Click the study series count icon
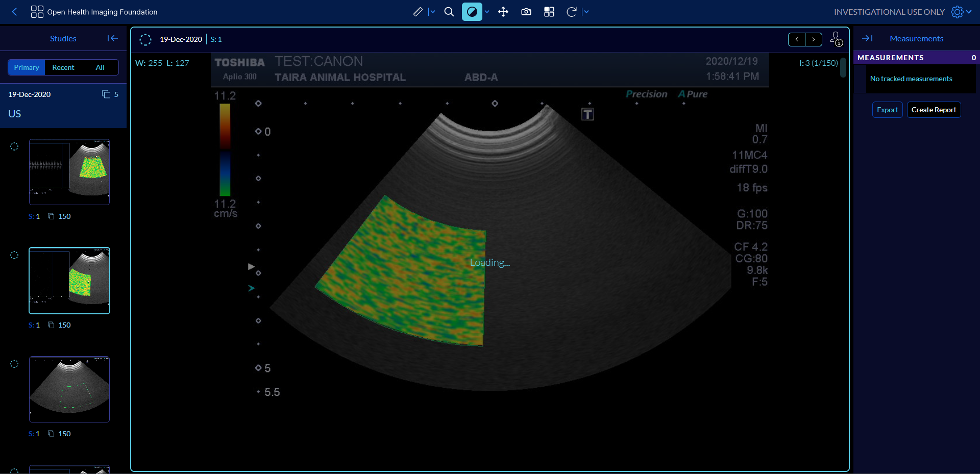 (106, 94)
